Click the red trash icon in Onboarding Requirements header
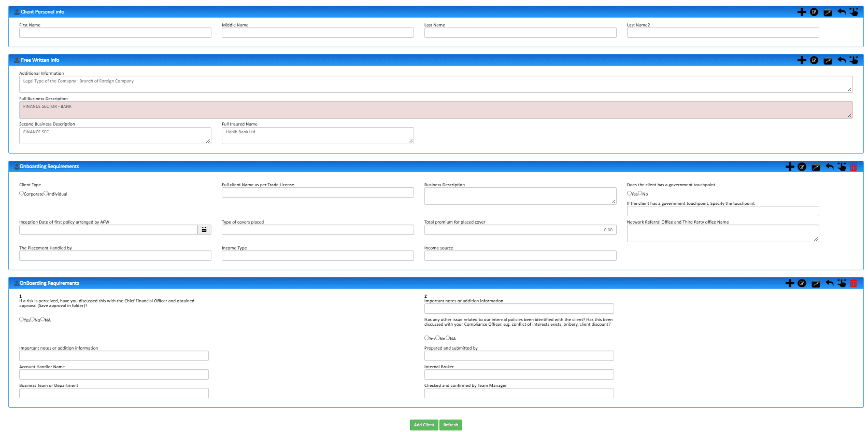Screen dimensions: 868x432 point(853,166)
